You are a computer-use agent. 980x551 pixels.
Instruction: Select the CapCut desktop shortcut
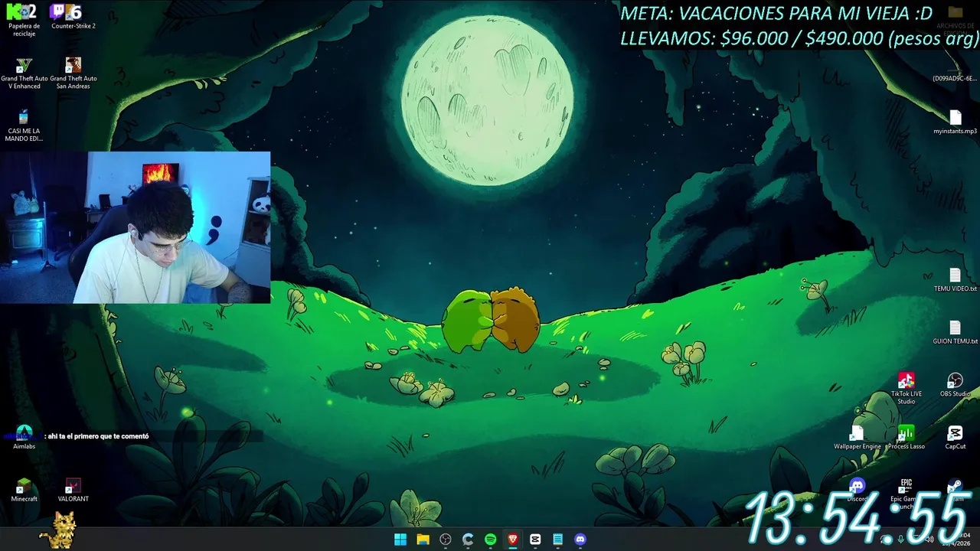pyautogui.click(x=955, y=438)
